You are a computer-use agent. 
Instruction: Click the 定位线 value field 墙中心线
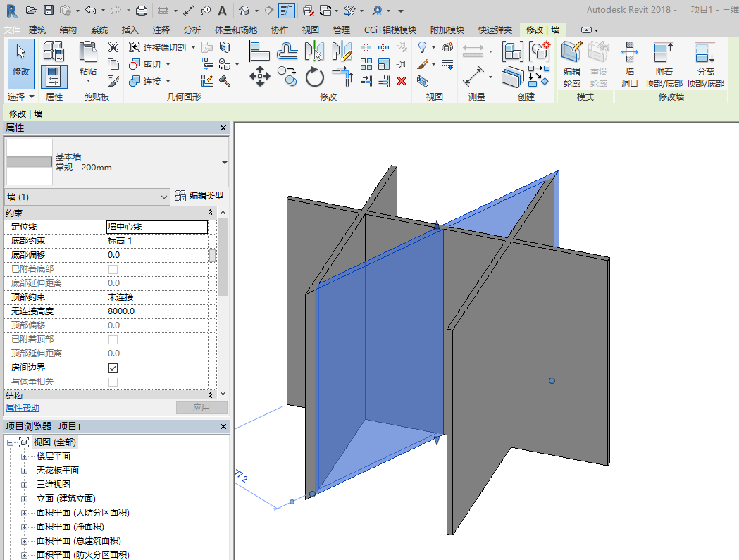pyautogui.click(x=157, y=227)
